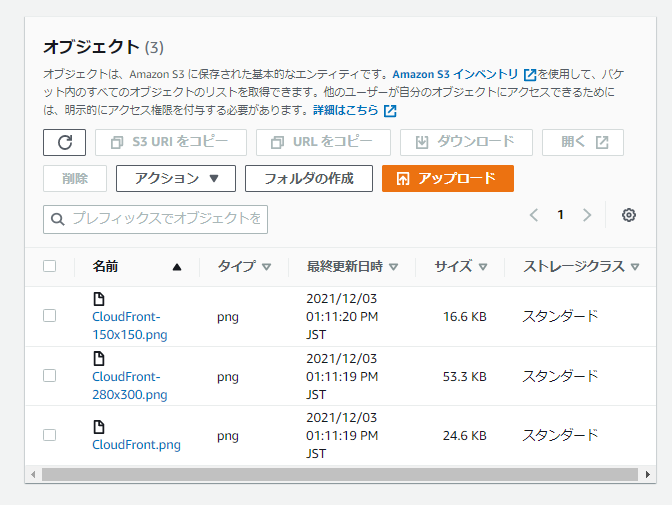This screenshot has height=505, width=672.
Task: Sort by サイズ column arrow
Action: 483,267
